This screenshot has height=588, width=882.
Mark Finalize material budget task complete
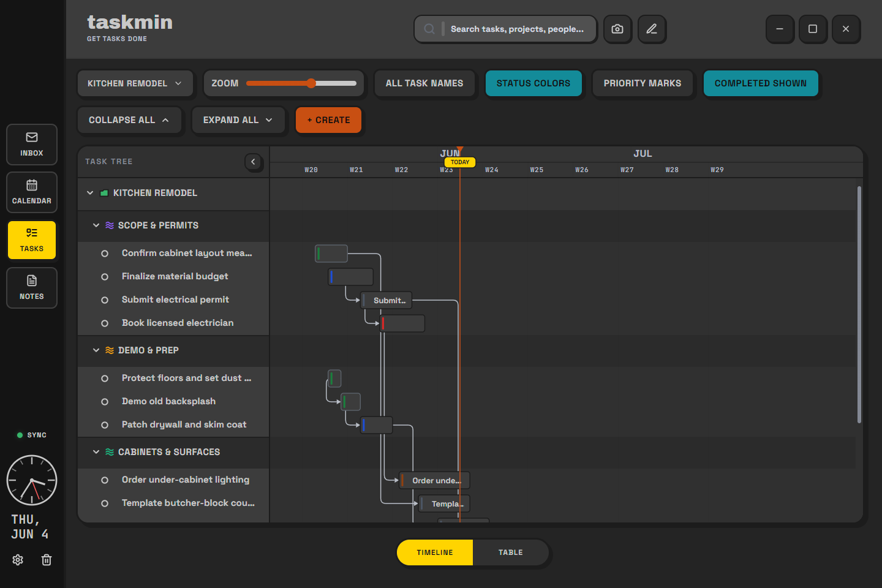[105, 277]
